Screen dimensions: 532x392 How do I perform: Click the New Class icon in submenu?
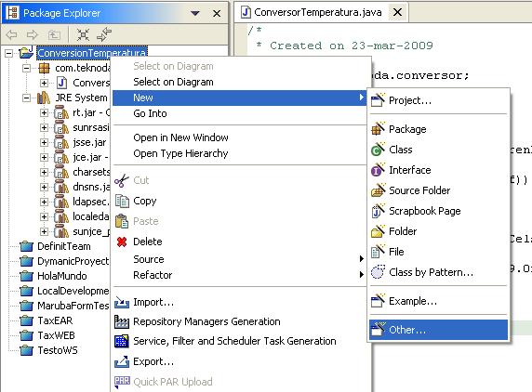coord(378,149)
